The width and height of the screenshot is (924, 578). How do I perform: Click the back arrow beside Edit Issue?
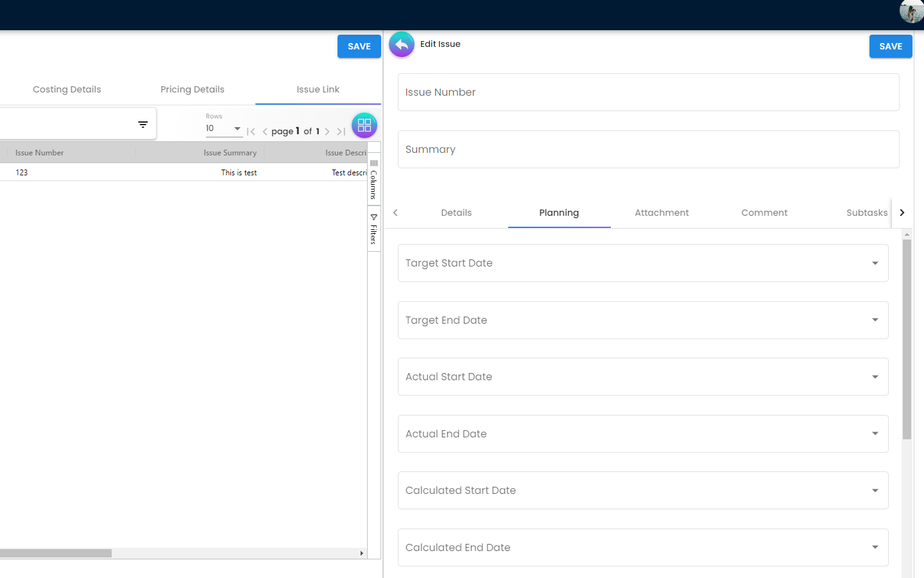[x=402, y=45]
